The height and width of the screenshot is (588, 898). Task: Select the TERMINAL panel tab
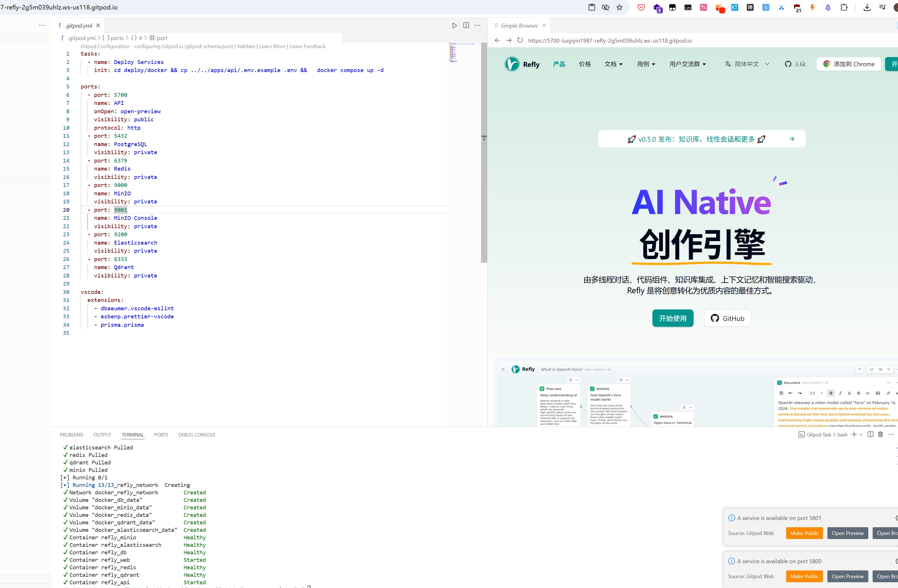(132, 434)
